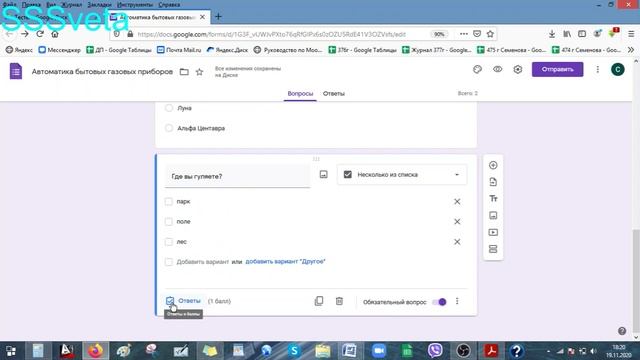Screen dimensions: 640x360
Task: Switch to the 'Ответы' tab
Action: pyautogui.click(x=334, y=93)
